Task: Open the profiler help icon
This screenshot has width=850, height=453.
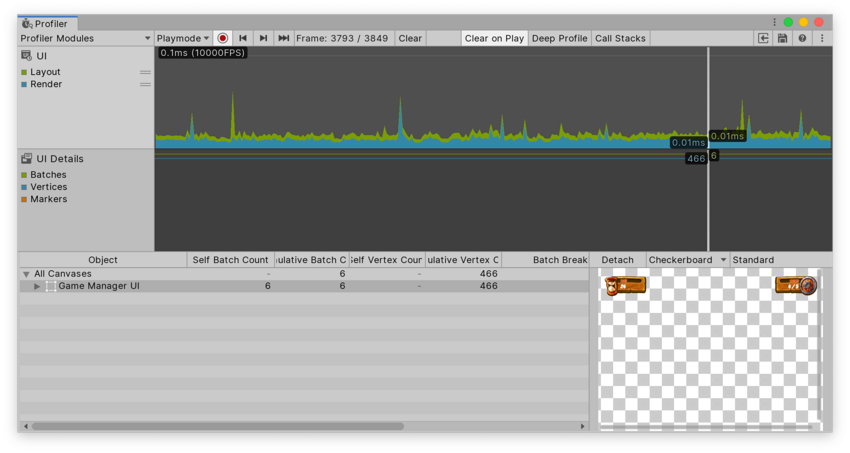Action: point(802,38)
